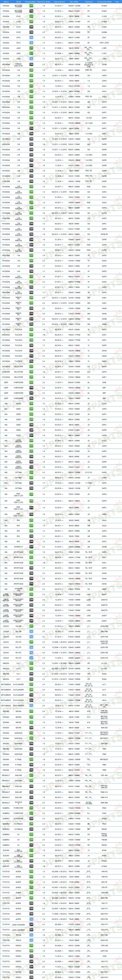
Task: Click fuel icon in Honda Civic N22B4 row
Action: point(31,32)
